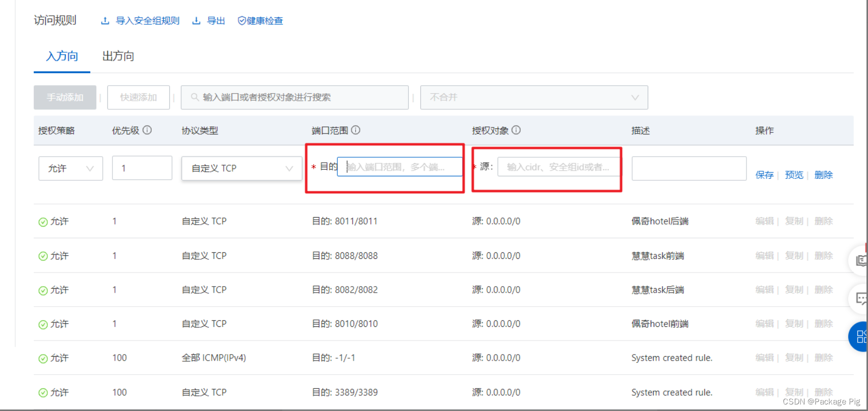868x411 pixels.
Task: Click 编辑 in the 佩奇hotel前端 row
Action: pyautogui.click(x=764, y=324)
